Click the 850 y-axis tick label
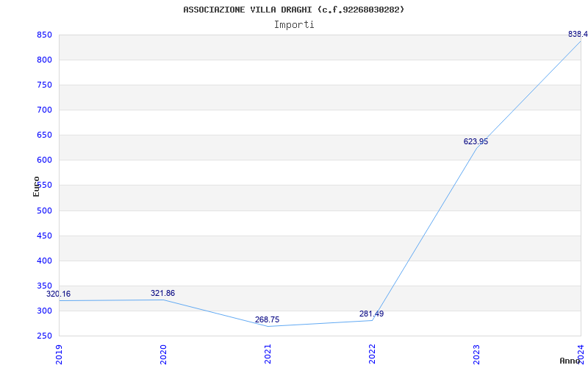 pyautogui.click(x=44, y=35)
